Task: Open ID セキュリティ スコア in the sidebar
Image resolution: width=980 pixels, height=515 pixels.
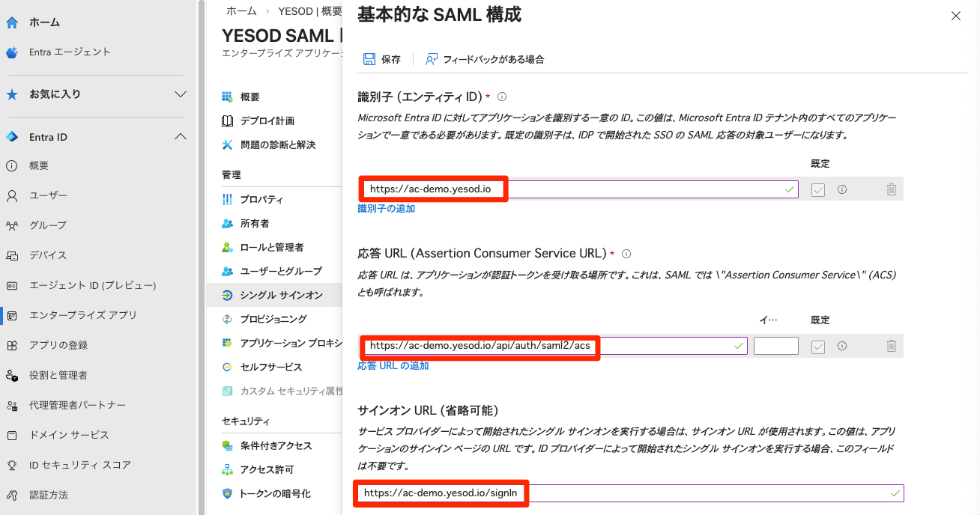Action: click(80, 465)
